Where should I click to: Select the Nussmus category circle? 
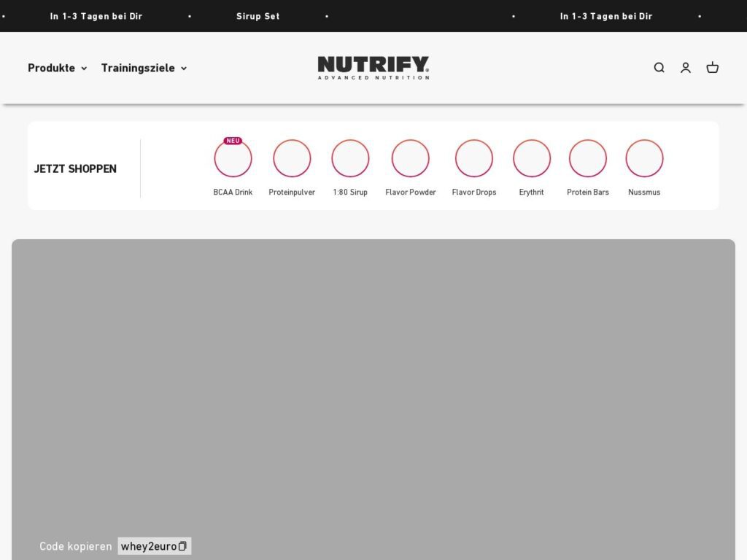pyautogui.click(x=644, y=159)
